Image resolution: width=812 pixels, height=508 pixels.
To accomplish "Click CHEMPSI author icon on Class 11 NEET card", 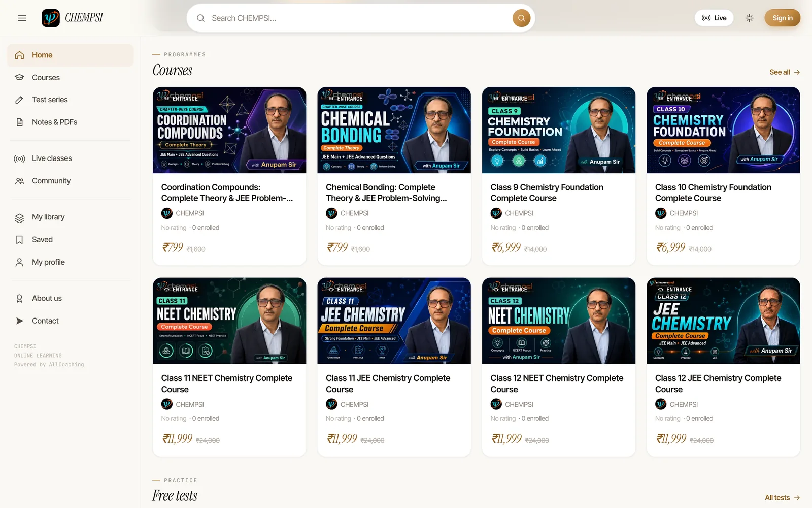I will (167, 404).
